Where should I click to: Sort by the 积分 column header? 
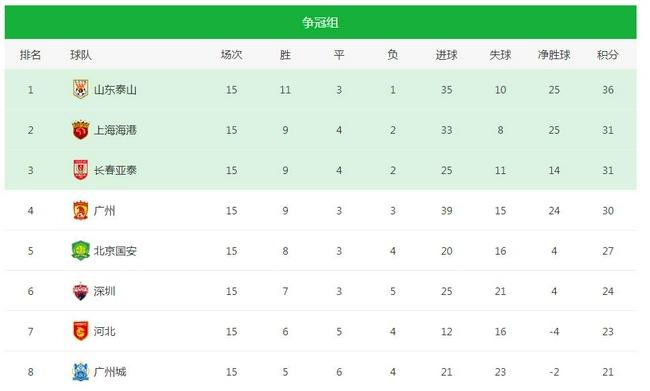pos(608,55)
